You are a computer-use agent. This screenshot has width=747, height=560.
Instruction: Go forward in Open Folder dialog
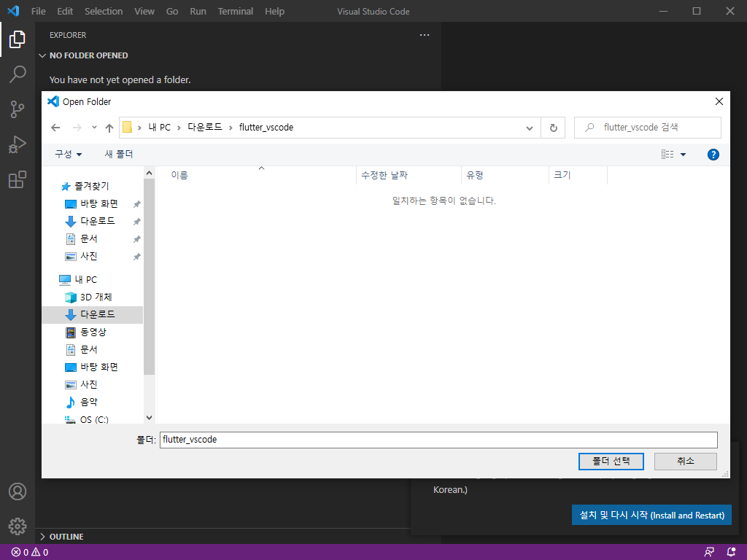[77, 128]
